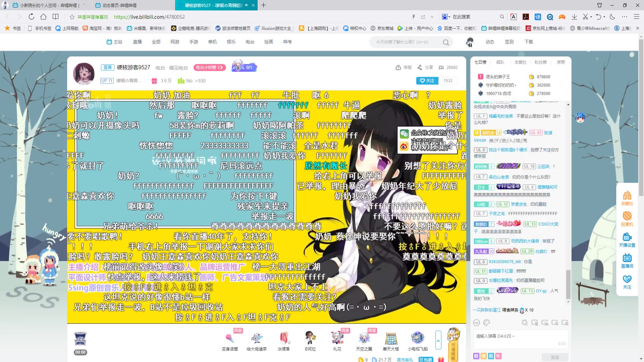Open a new browser tab with plus
The height and width of the screenshot is (362, 644).
click(264, 5)
